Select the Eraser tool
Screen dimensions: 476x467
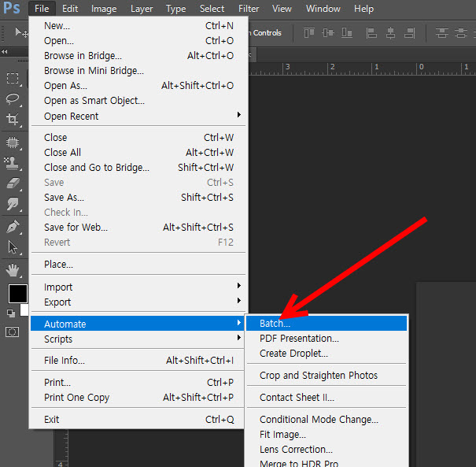pyautogui.click(x=13, y=183)
